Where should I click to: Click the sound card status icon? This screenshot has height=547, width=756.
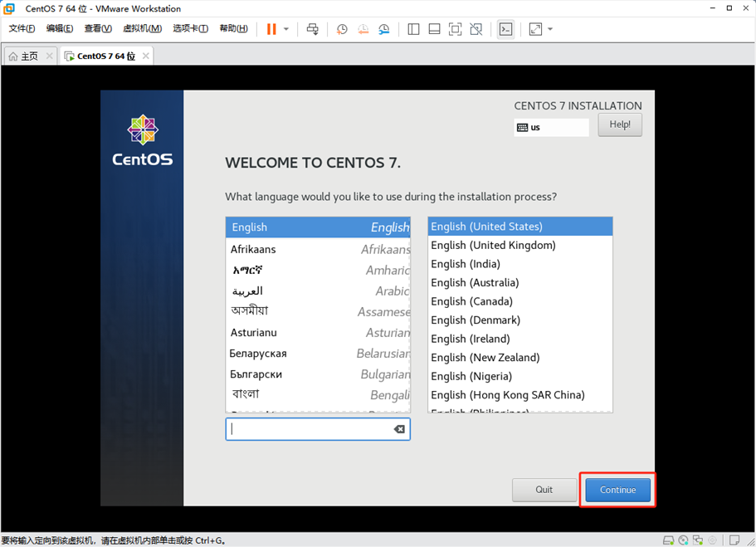tap(712, 540)
